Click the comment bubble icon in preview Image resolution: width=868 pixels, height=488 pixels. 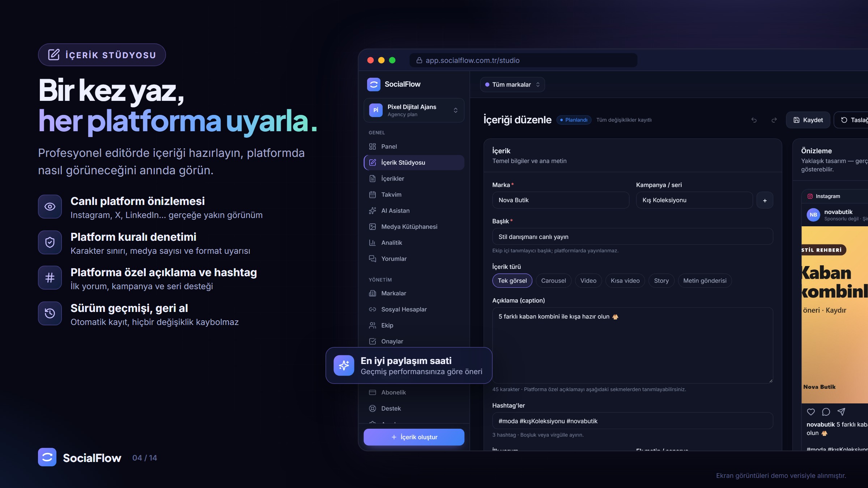point(826,412)
